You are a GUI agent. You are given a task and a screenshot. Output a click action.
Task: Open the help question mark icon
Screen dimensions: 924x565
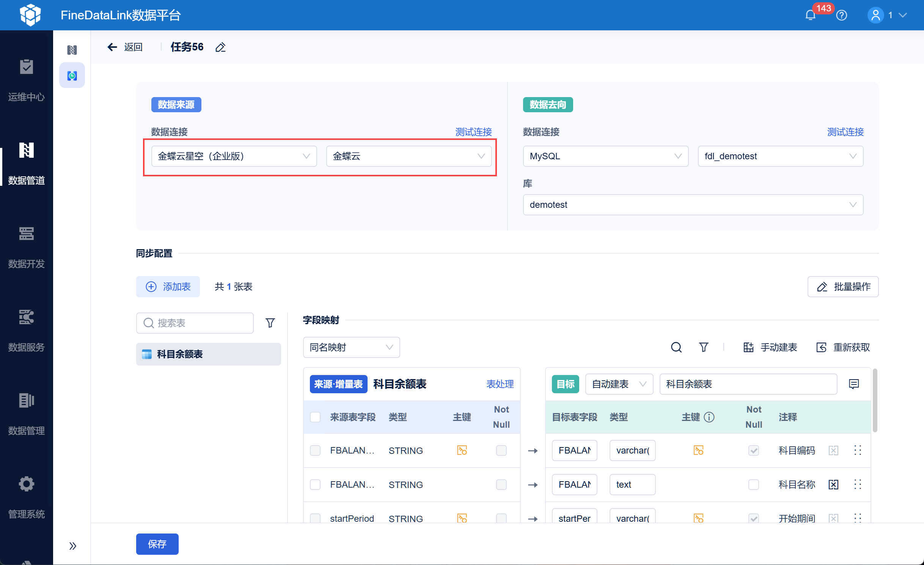pyautogui.click(x=841, y=15)
